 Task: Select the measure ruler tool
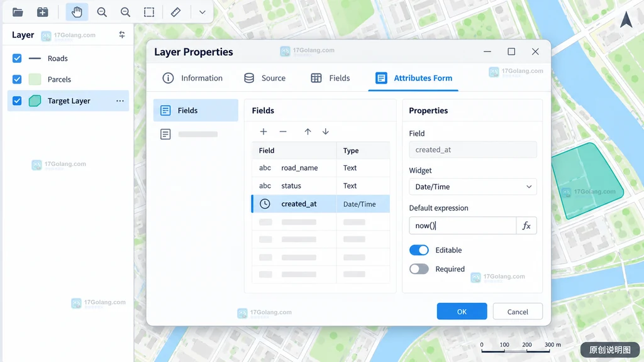click(x=176, y=12)
